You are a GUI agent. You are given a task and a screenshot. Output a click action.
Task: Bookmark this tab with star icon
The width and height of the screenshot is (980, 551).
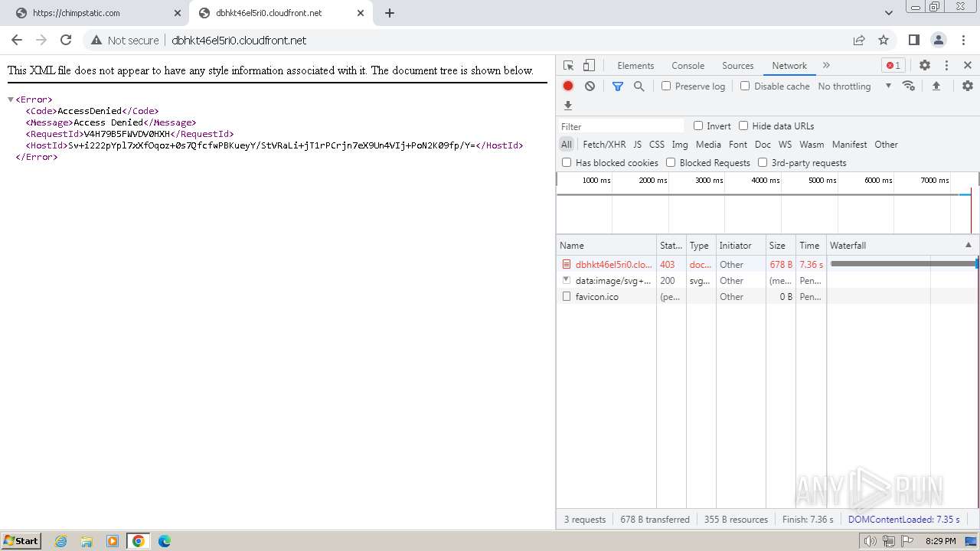click(x=884, y=40)
